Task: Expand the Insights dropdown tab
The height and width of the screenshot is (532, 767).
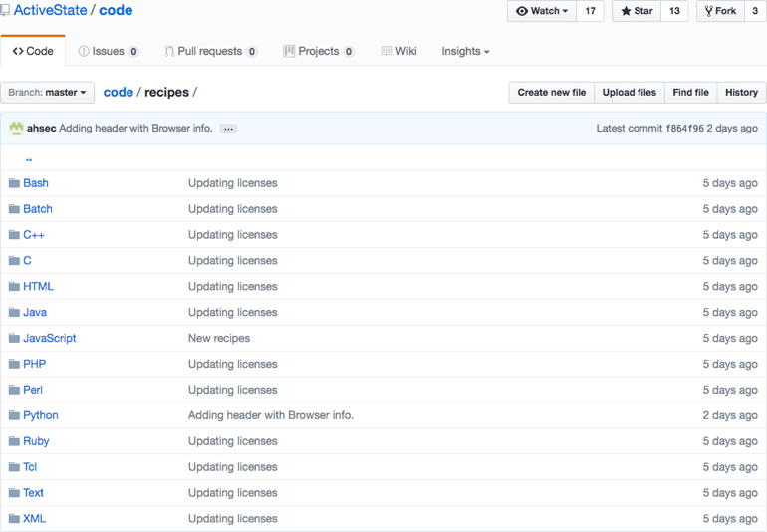Action: pos(465,51)
